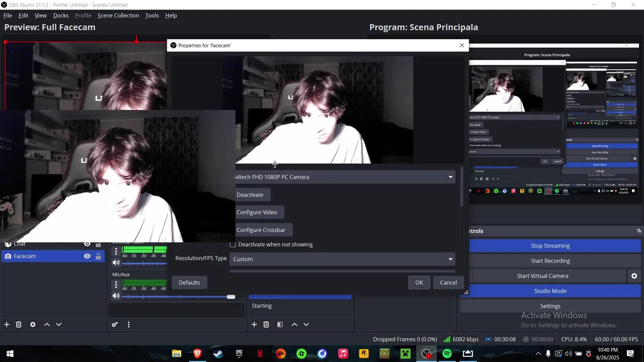Viewport: 644px width, 362px height.
Task: Click Stop Streaming
Action: tap(550, 246)
